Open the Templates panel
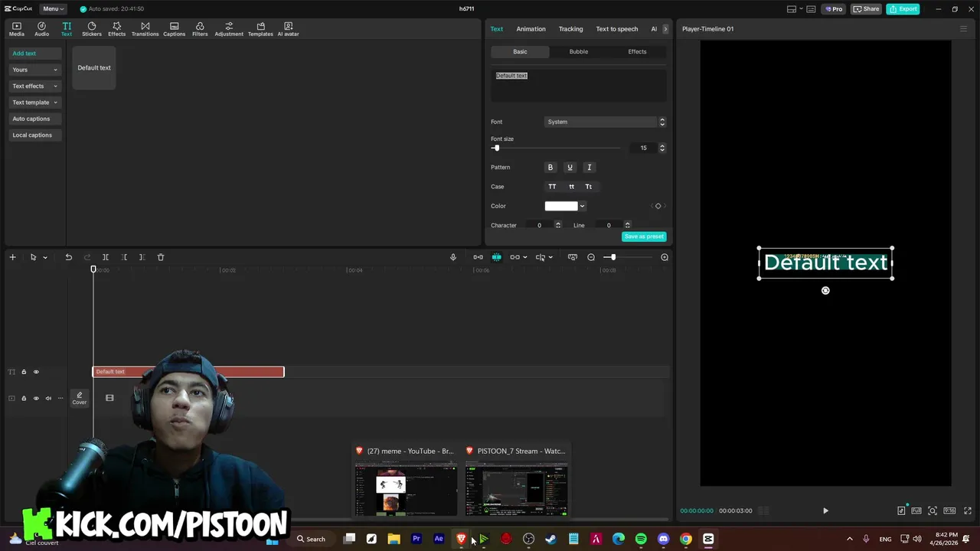The image size is (980, 551). (260, 29)
